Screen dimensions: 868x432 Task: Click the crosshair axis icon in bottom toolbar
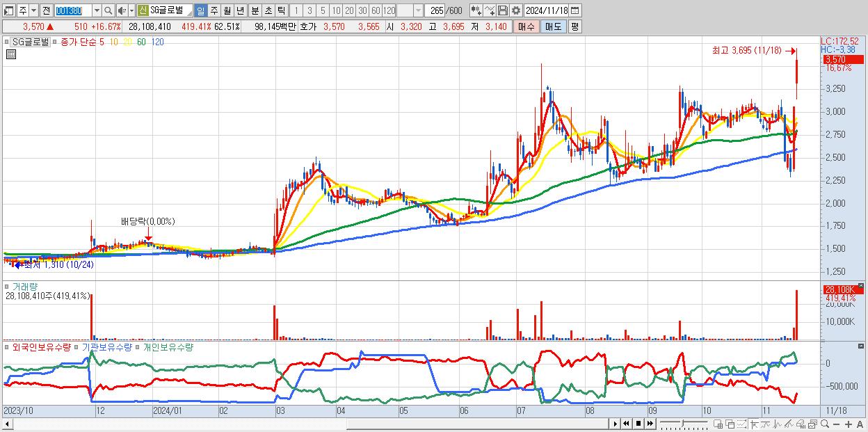click(754, 424)
